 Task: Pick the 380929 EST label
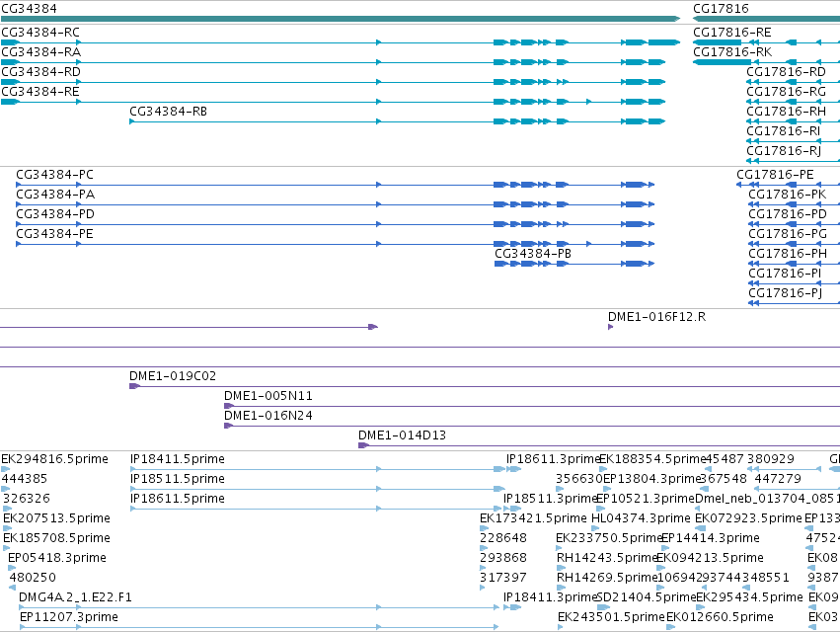(x=770, y=459)
